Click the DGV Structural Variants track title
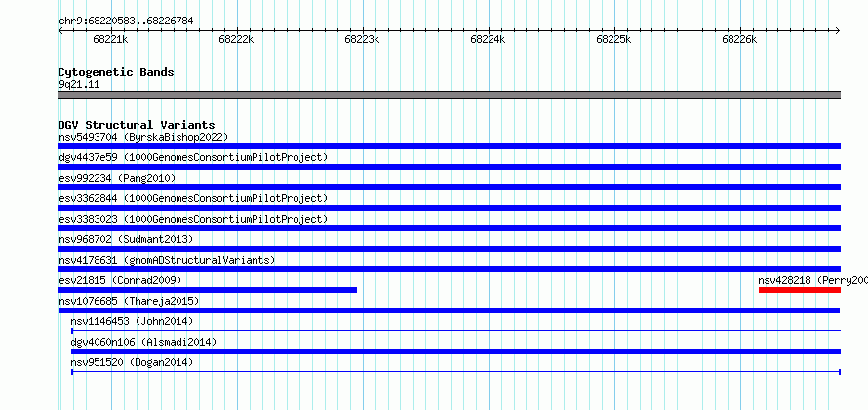The image size is (868, 410). tap(137, 125)
